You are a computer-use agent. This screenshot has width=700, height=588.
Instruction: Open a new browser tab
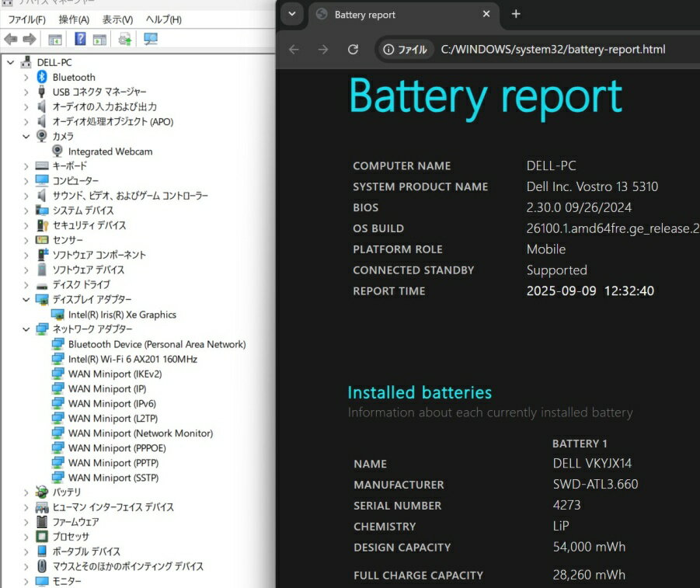516,14
